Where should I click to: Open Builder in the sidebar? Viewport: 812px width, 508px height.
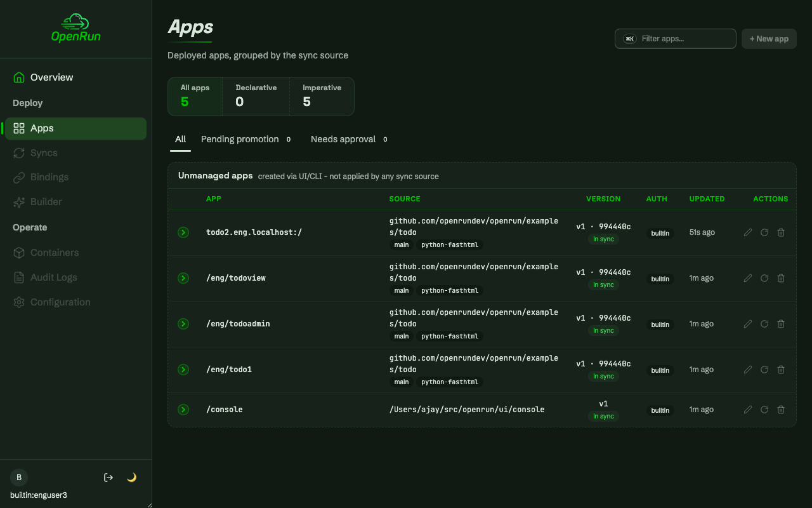coord(75,202)
